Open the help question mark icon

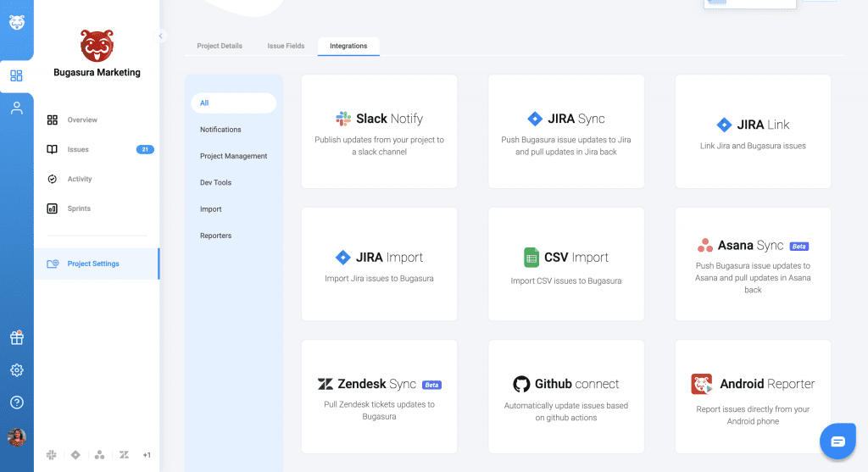click(x=17, y=403)
